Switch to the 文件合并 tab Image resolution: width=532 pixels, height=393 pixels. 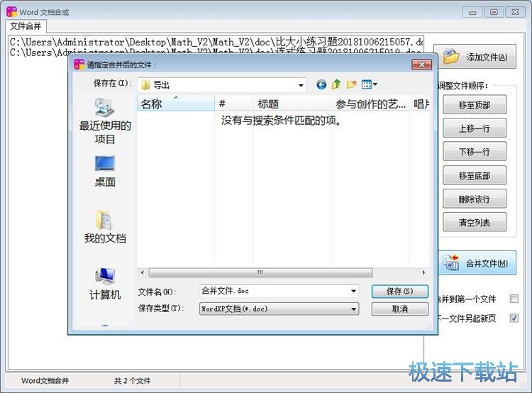tap(26, 26)
